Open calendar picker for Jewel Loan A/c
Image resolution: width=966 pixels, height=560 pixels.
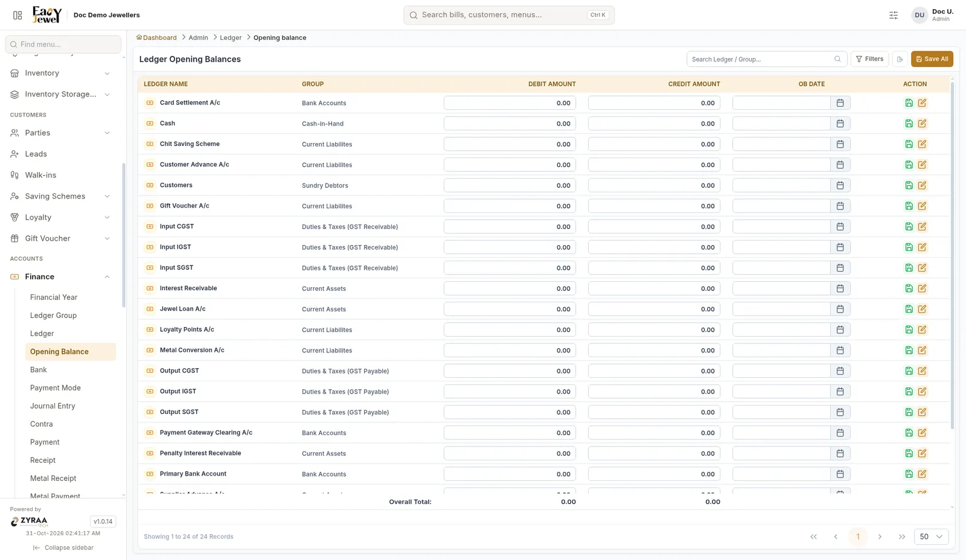pyautogui.click(x=840, y=309)
